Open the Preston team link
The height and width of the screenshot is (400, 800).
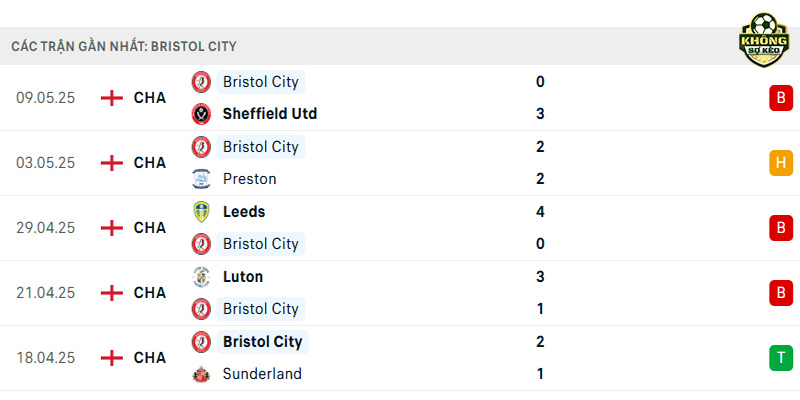[x=249, y=179]
